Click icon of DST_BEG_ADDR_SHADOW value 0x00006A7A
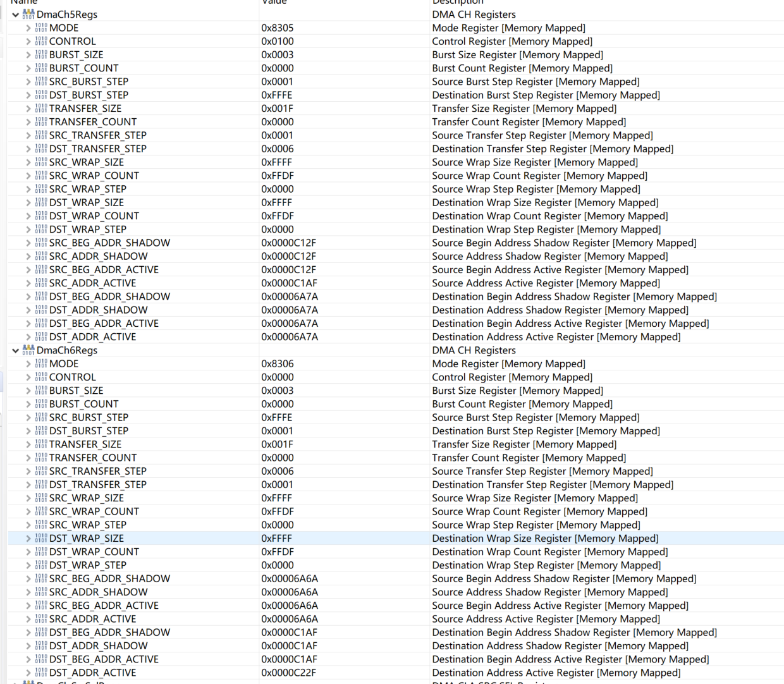 point(41,296)
